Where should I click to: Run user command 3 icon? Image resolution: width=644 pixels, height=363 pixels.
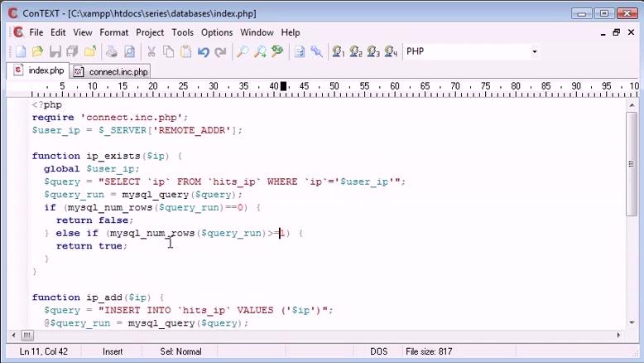373,52
